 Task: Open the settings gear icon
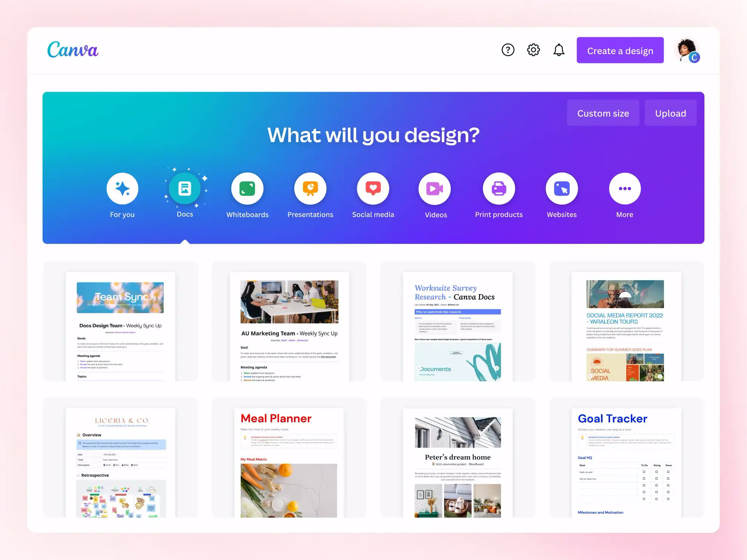point(533,51)
